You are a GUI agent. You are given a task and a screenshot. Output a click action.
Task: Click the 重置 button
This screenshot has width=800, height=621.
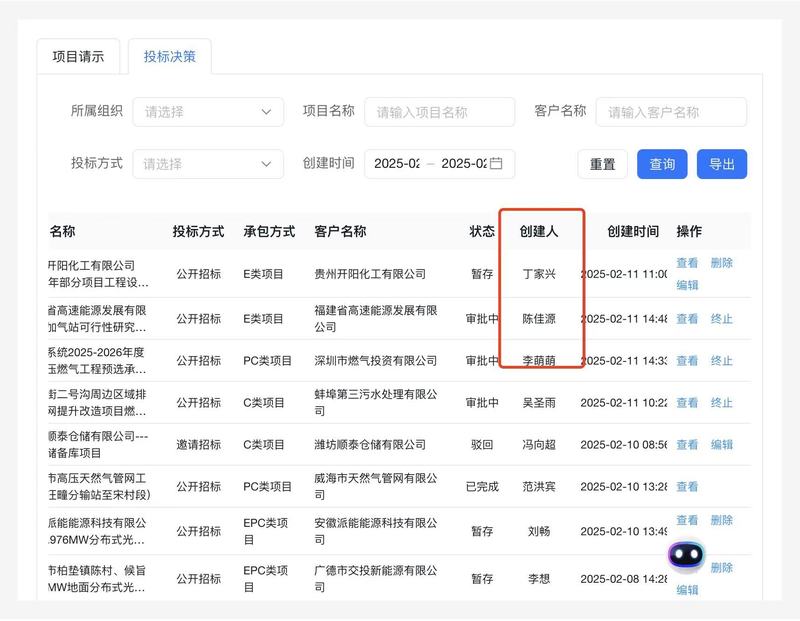coord(602,164)
